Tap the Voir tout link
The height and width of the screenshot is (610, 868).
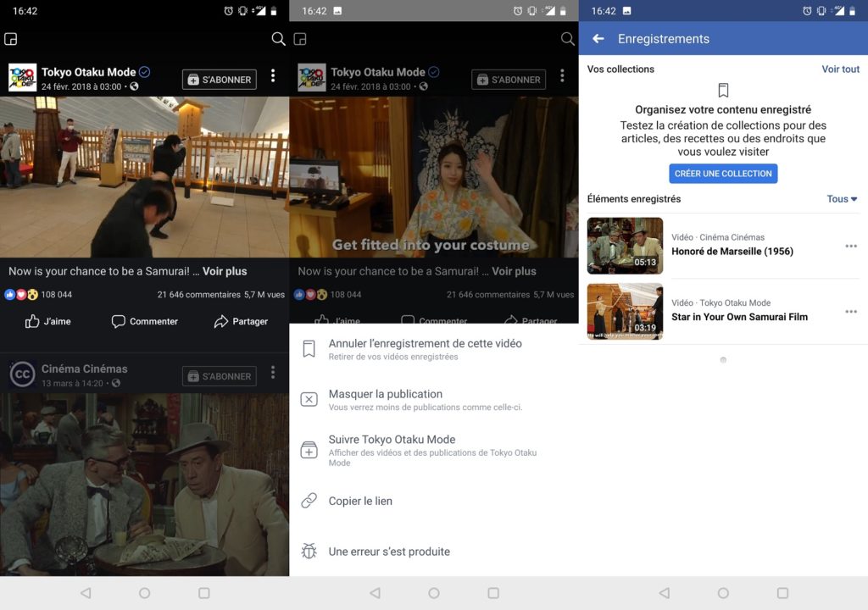pos(840,69)
